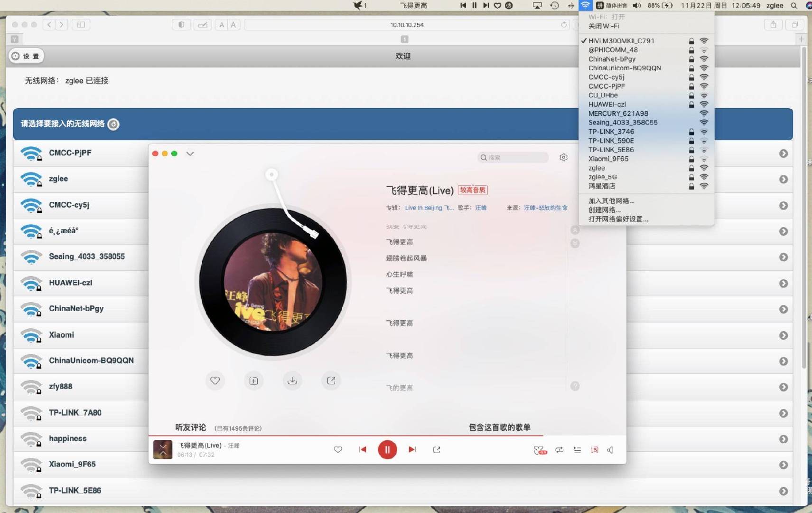Open source link 汪峰-怒放的生命
Screen dimensions: 812x513
coord(545,208)
